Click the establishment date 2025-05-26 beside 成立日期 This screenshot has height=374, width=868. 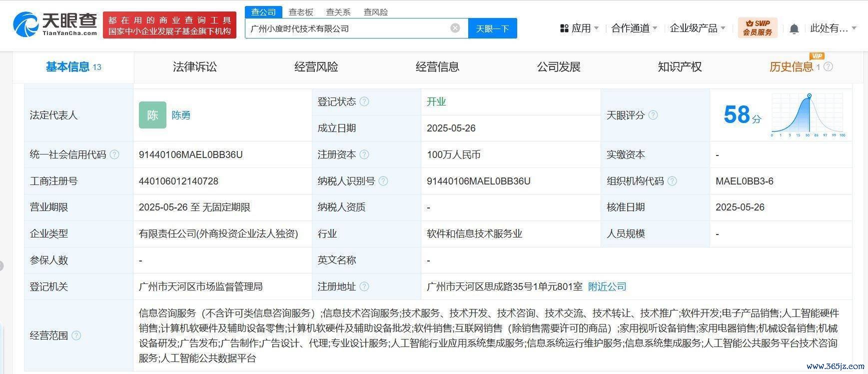click(x=451, y=128)
